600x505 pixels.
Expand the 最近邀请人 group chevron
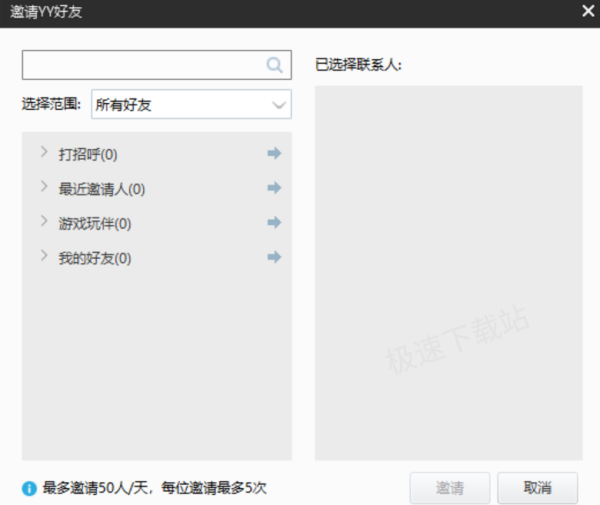coord(43,187)
